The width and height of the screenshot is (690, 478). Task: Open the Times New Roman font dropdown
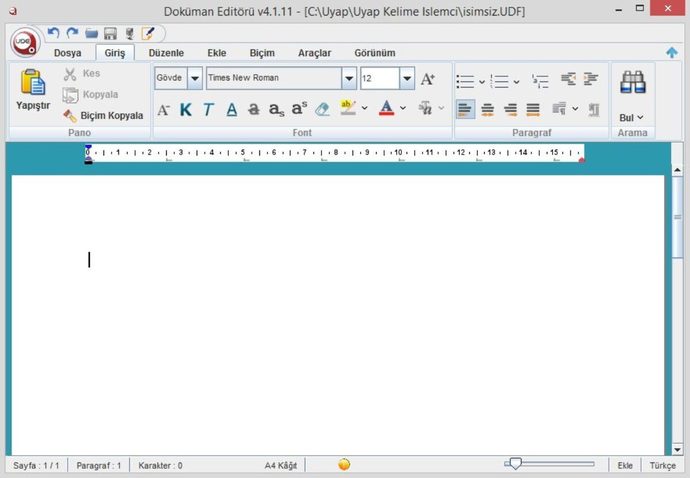349,78
